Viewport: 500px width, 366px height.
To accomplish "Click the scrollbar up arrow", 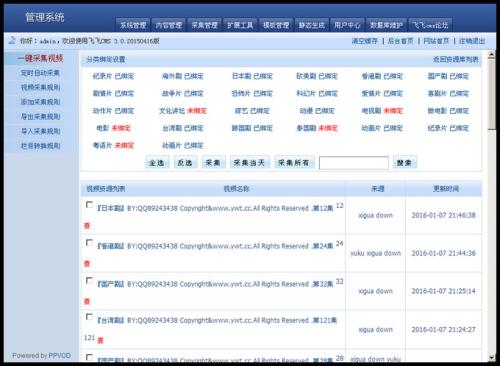I will [x=492, y=55].
